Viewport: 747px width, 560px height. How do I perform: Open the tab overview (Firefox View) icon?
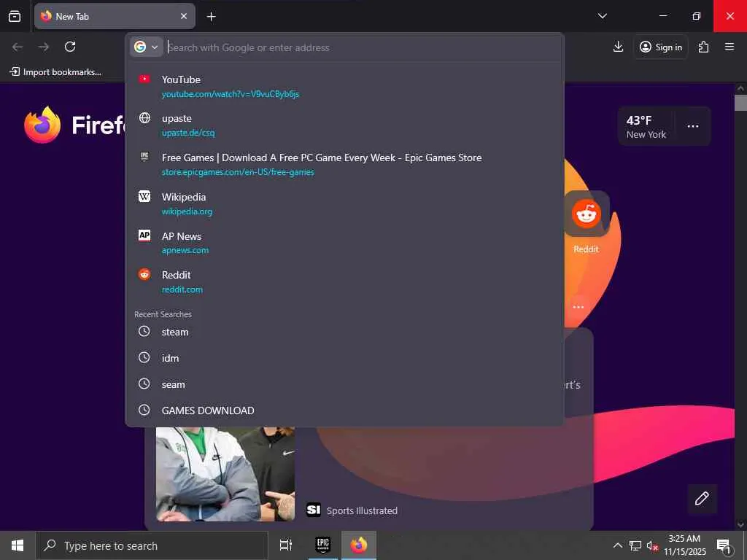click(15, 16)
